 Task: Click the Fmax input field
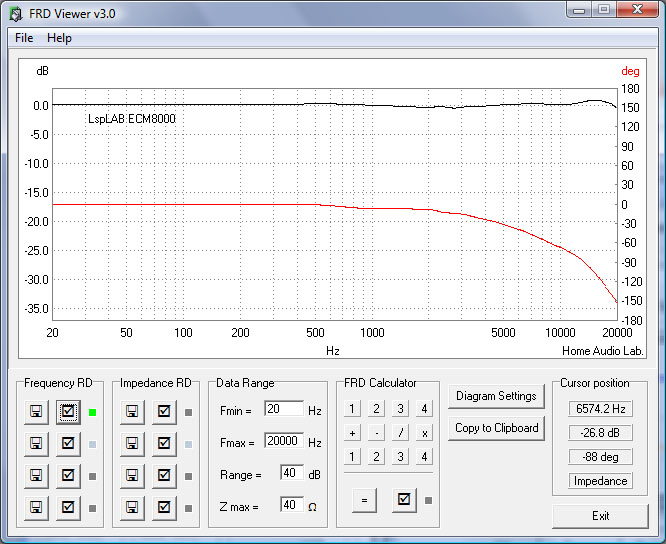pyautogui.click(x=284, y=441)
